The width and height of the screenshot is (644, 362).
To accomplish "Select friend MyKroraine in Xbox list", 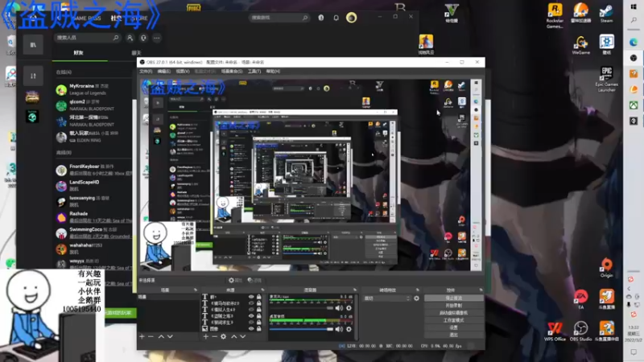I will [x=93, y=89].
